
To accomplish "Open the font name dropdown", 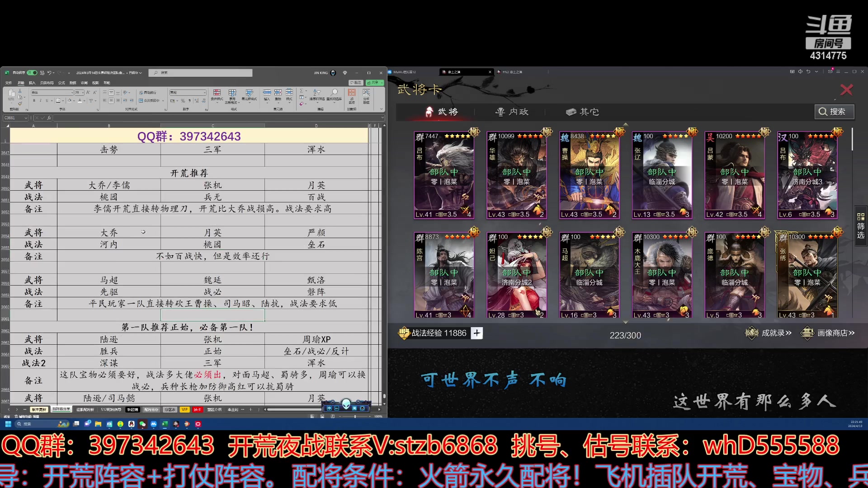I will tap(71, 93).
